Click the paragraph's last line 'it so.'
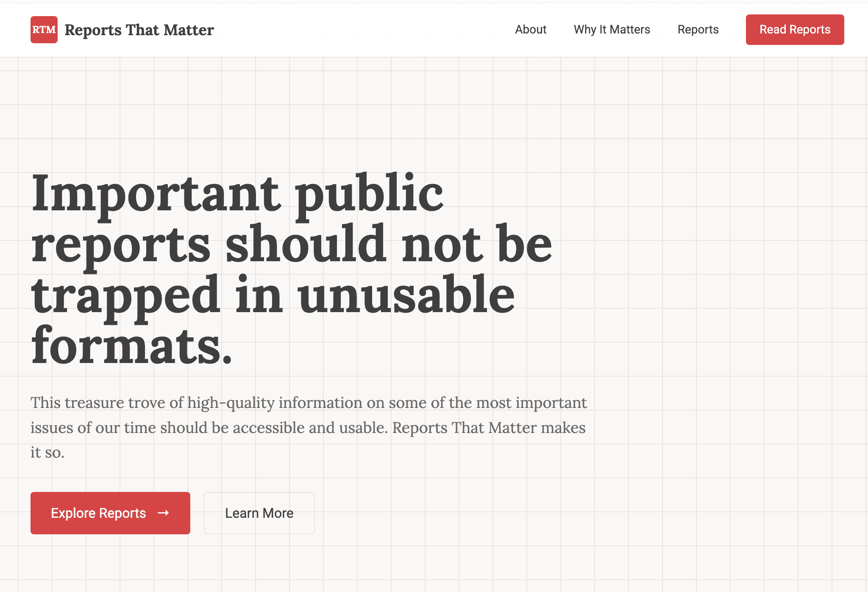 47,452
